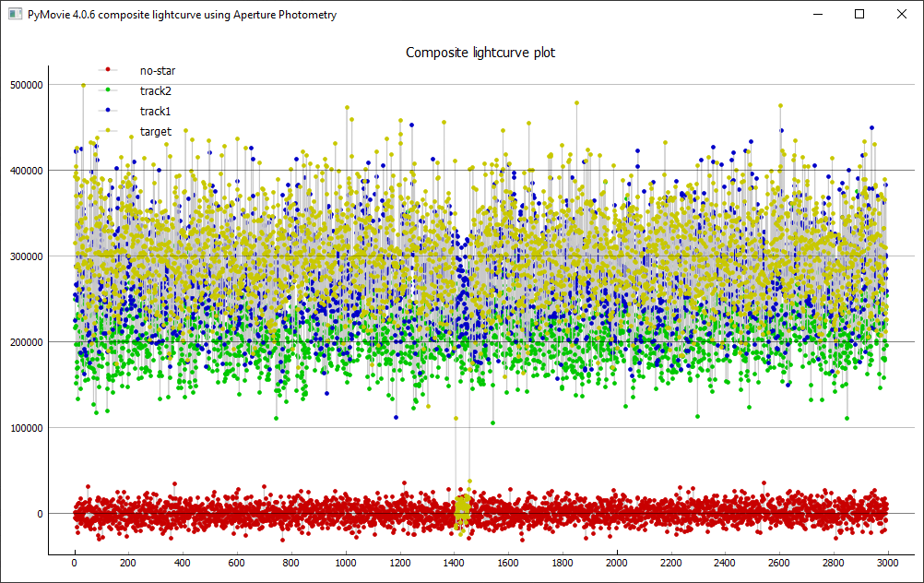This screenshot has height=583, width=924.
Task: Select the "target" legend label
Action: click(156, 131)
